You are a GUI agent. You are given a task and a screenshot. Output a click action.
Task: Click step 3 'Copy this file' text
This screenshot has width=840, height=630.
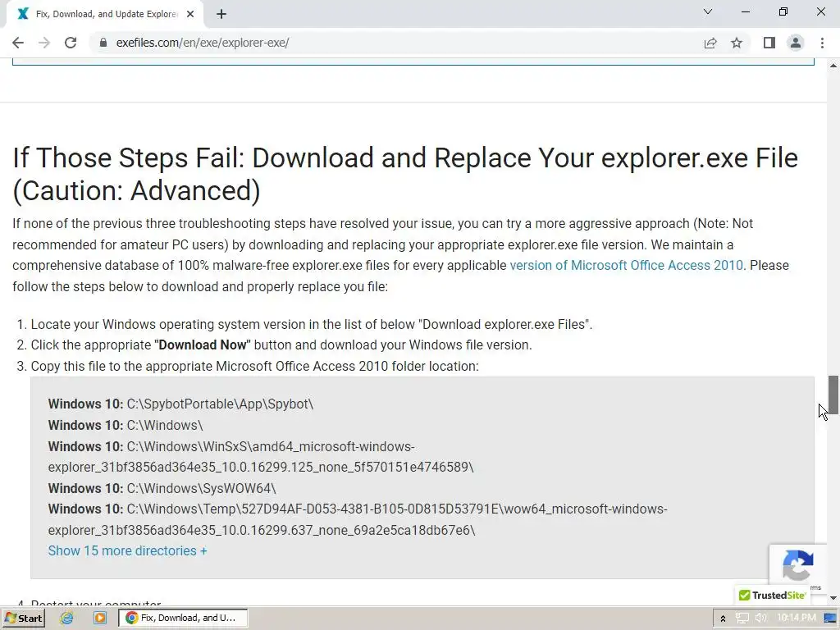point(254,367)
